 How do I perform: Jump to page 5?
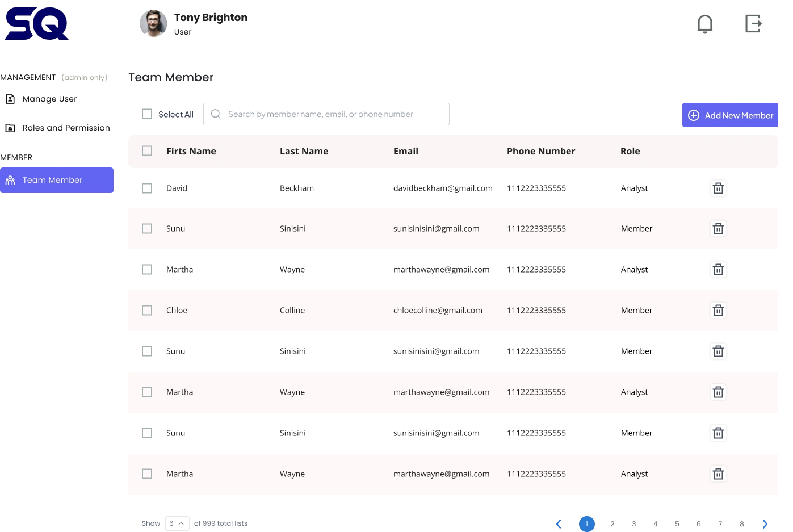tap(677, 524)
